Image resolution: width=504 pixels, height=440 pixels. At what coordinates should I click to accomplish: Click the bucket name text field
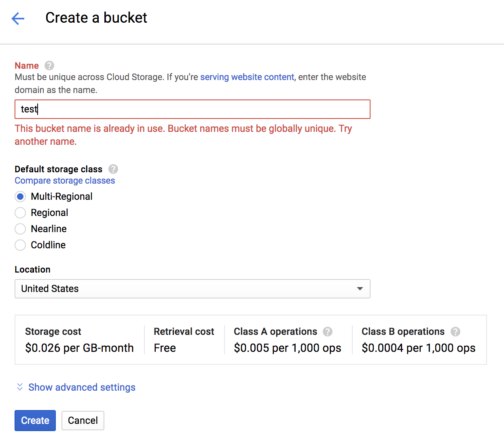192,109
